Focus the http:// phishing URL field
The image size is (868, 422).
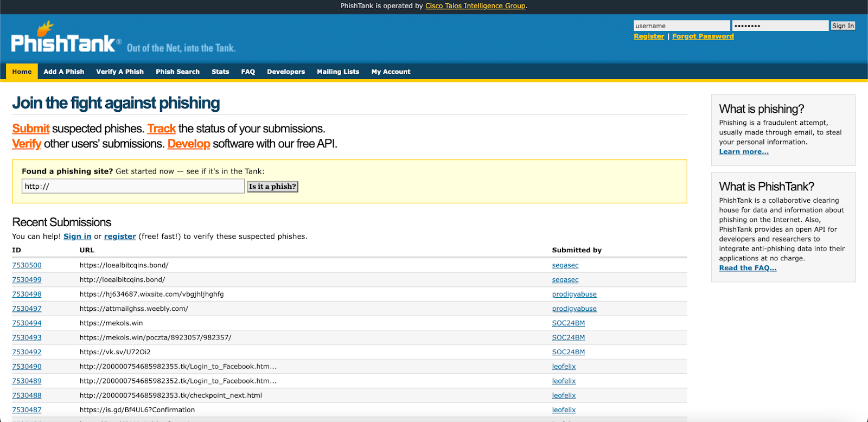(133, 186)
